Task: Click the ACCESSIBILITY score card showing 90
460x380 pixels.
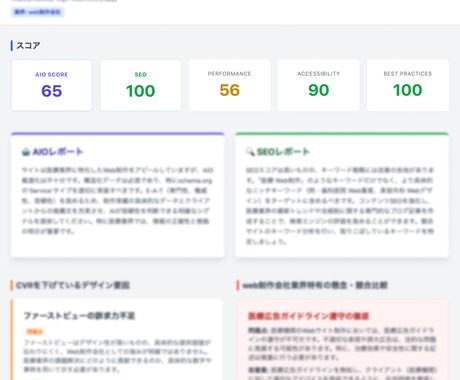Action: pos(319,85)
